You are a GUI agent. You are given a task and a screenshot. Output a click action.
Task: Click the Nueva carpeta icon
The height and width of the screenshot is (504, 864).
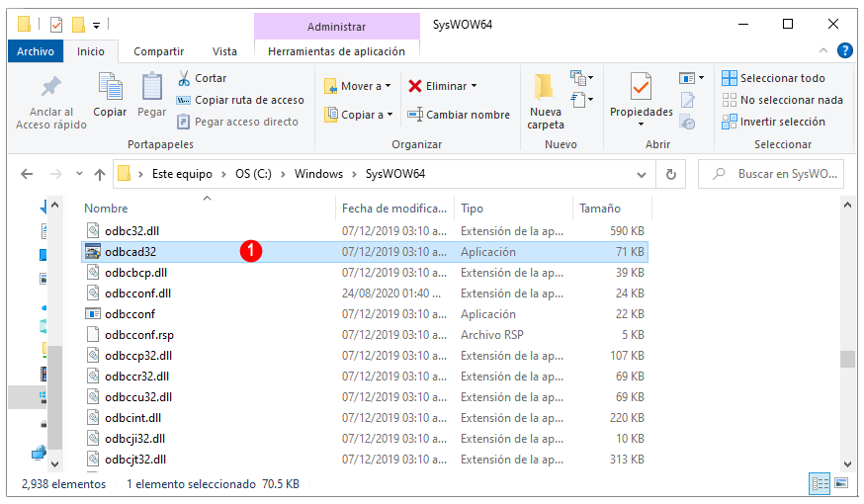point(545,87)
